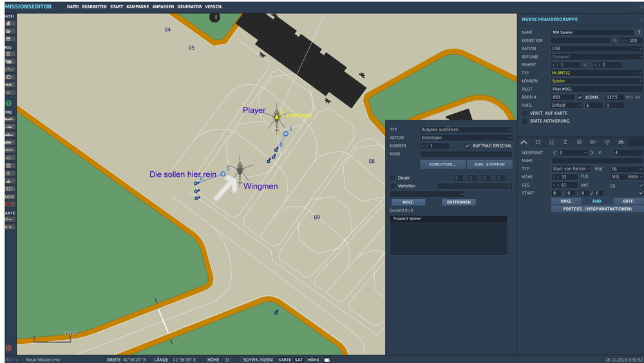Open the GENERATOR menu
This screenshot has width=644, height=363.
pos(189,6)
